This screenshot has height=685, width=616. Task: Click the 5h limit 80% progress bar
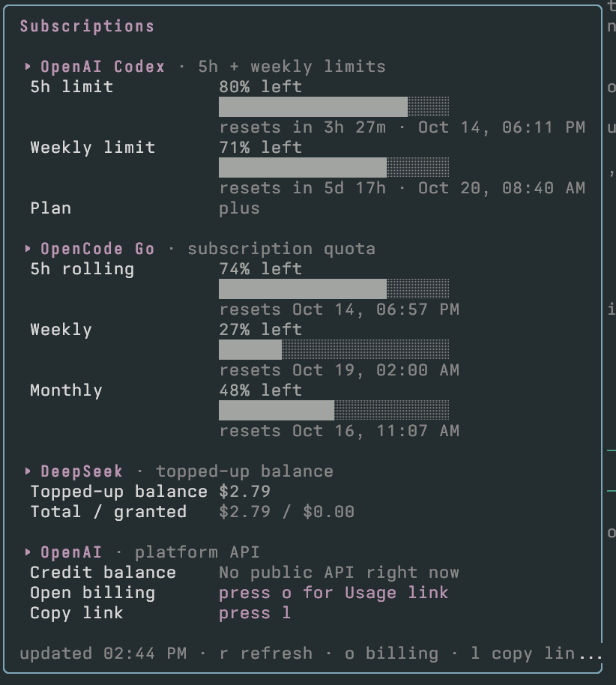point(333,106)
